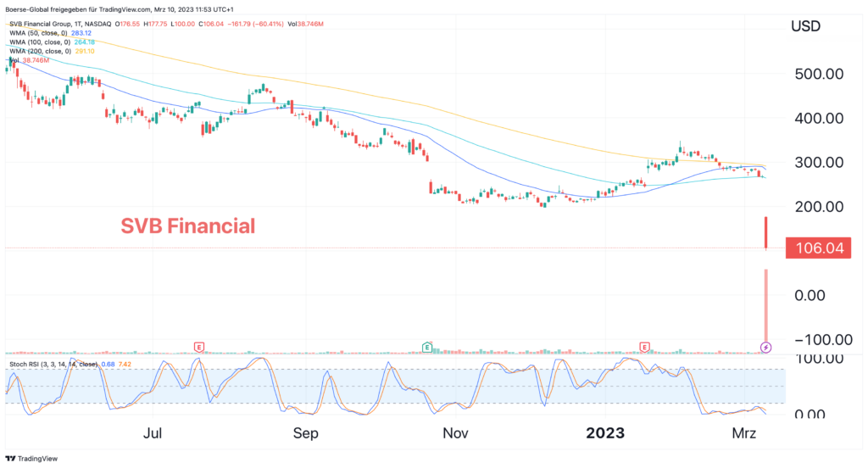Click the bold 2023 label on the time axis

(x=605, y=433)
